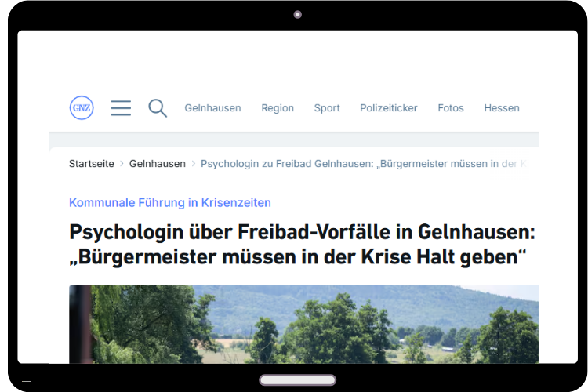Screen dimensions: 588x392
Task: Open the Gelnhausen navigation section
Action: (212, 108)
